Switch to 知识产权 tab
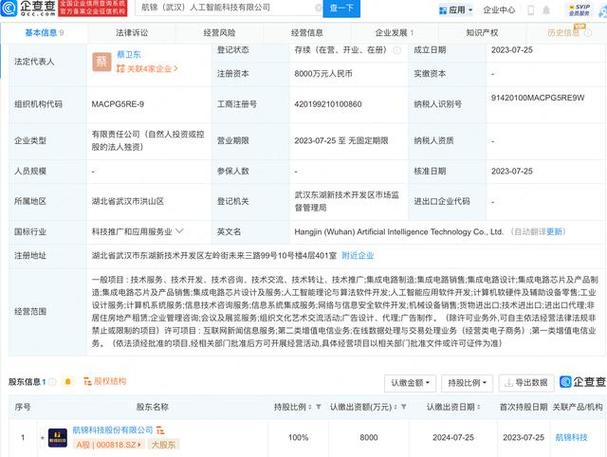 [x=482, y=33]
